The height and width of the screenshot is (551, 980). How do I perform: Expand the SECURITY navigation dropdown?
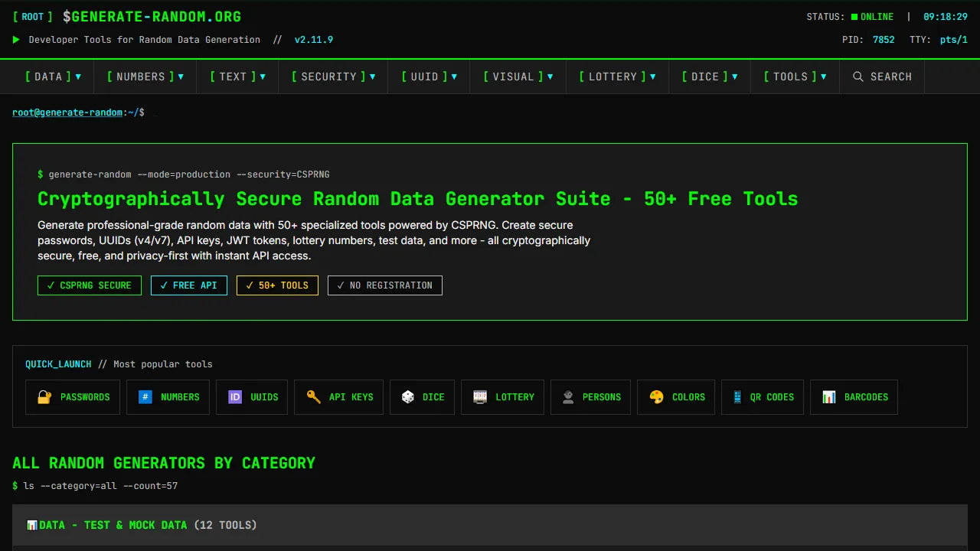(333, 77)
